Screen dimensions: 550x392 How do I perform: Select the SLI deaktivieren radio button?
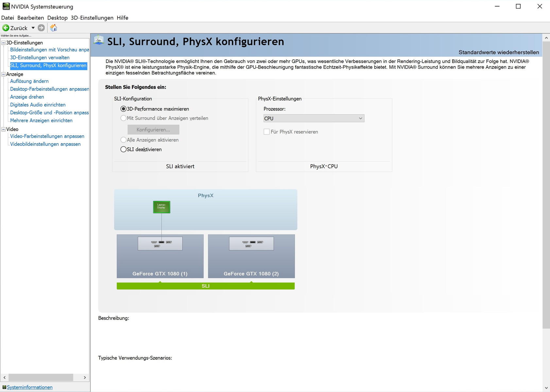click(x=123, y=149)
